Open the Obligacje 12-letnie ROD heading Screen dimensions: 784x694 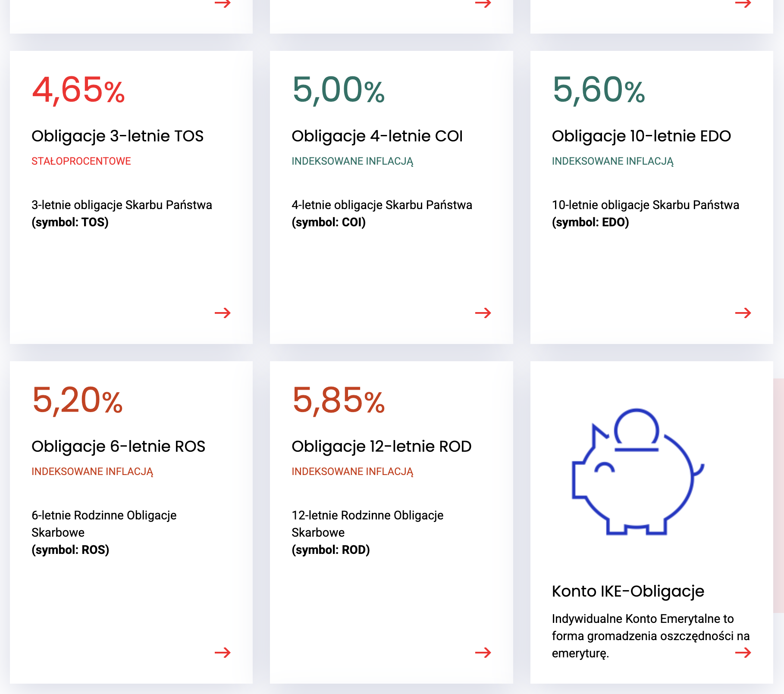pos(381,447)
